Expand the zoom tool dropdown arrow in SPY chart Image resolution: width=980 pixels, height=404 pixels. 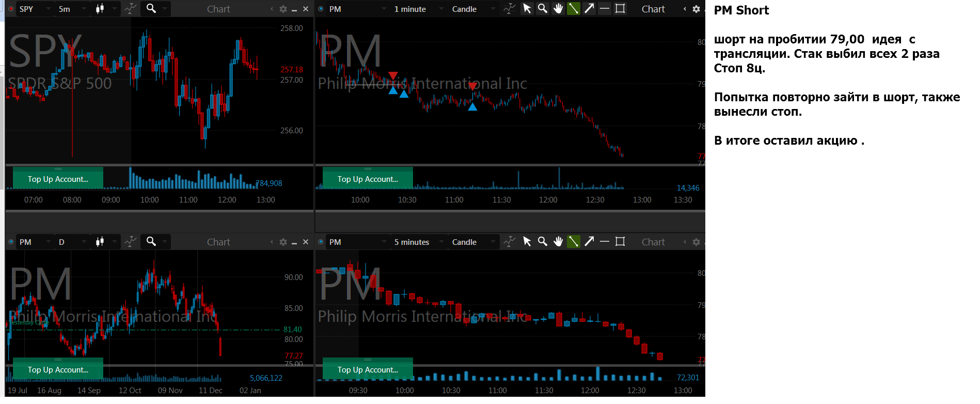pos(165,9)
